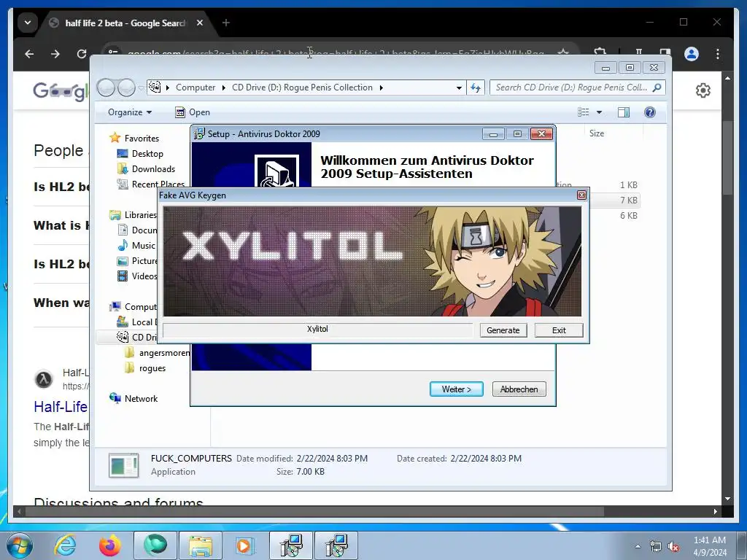Click Computer in the address breadcrumb
Viewport: 747px width, 560px height.
(x=196, y=87)
